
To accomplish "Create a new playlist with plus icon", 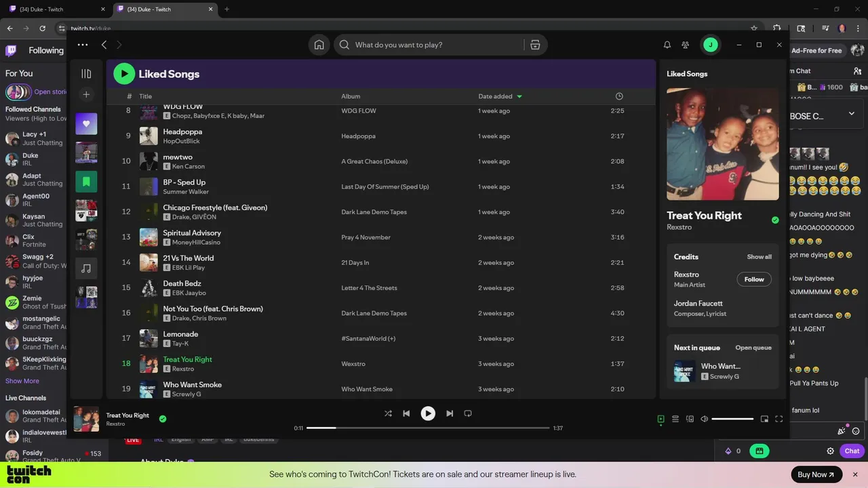I will point(86,95).
